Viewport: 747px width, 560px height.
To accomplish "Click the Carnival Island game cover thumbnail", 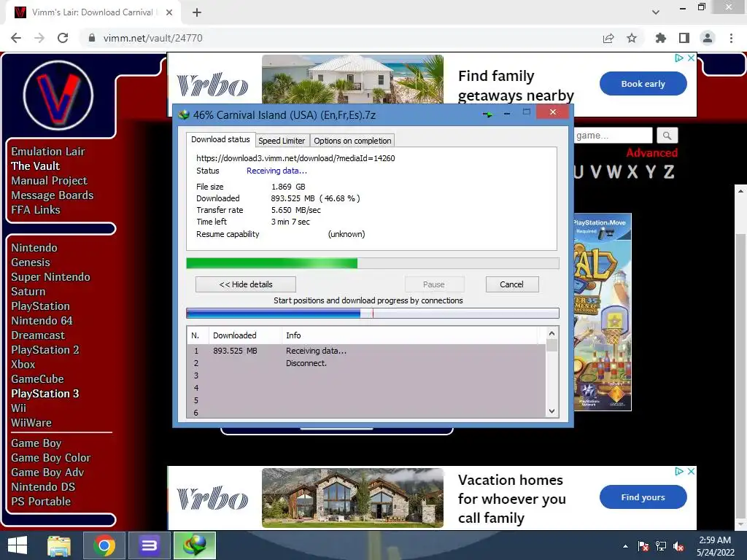I will pos(603,312).
